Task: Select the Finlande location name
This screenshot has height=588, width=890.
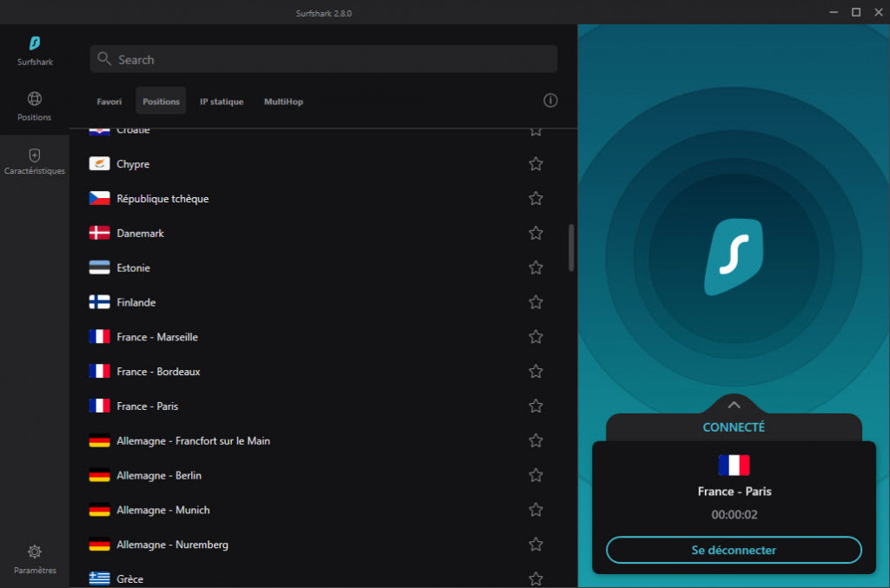Action: 136,302
